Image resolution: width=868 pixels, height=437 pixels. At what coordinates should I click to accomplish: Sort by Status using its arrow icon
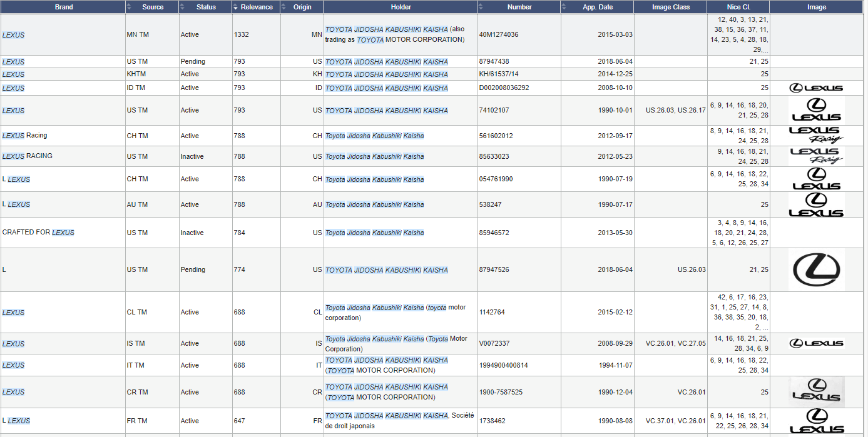182,7
